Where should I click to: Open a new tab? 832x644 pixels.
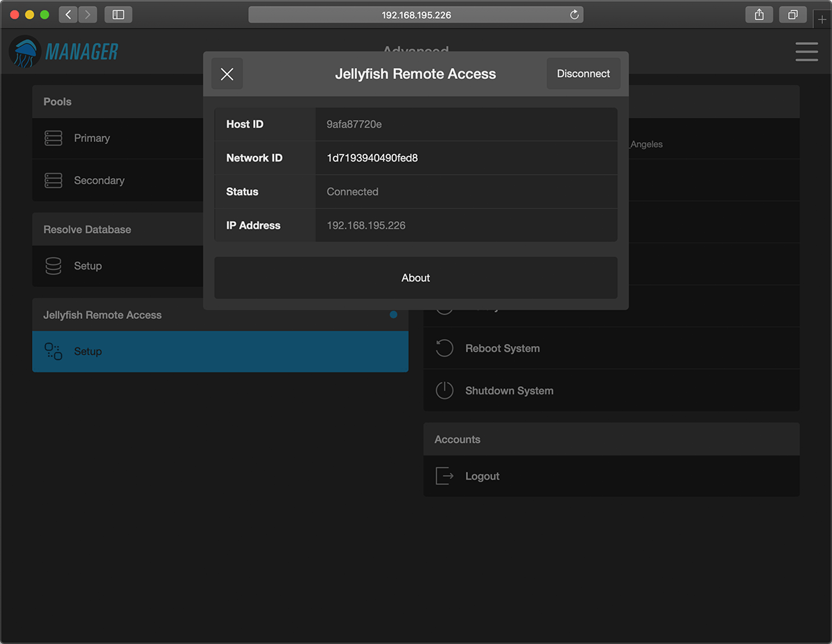822,20
